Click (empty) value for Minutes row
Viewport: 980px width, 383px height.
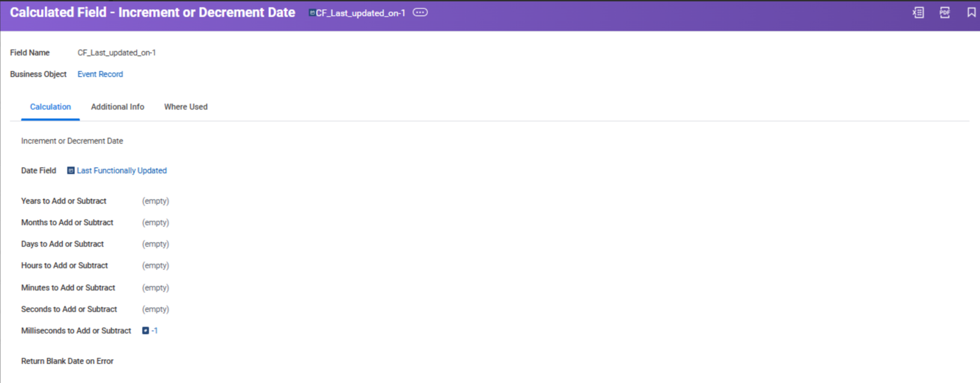click(156, 288)
